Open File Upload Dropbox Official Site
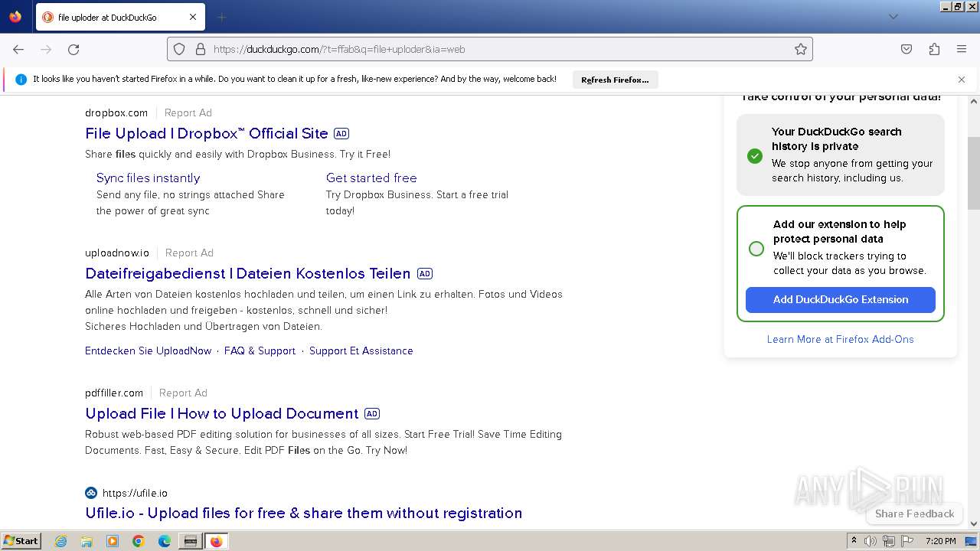Viewport: 980px width, 551px height. coord(207,133)
